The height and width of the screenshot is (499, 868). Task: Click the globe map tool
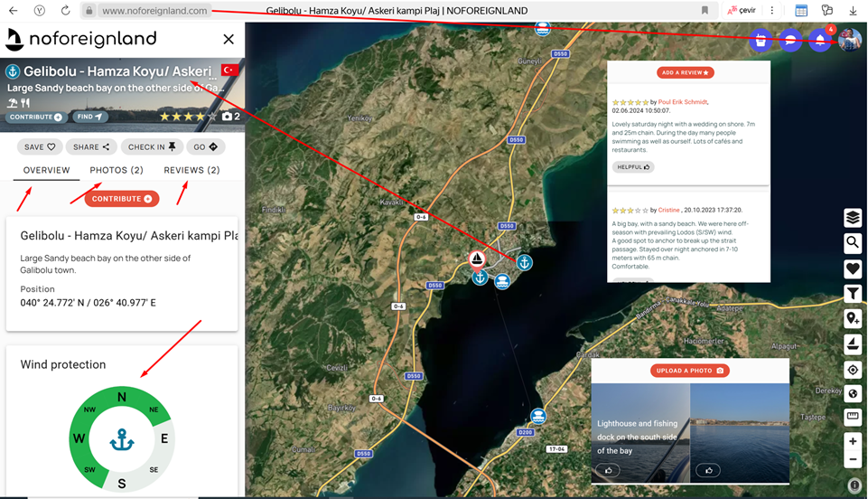(x=853, y=394)
